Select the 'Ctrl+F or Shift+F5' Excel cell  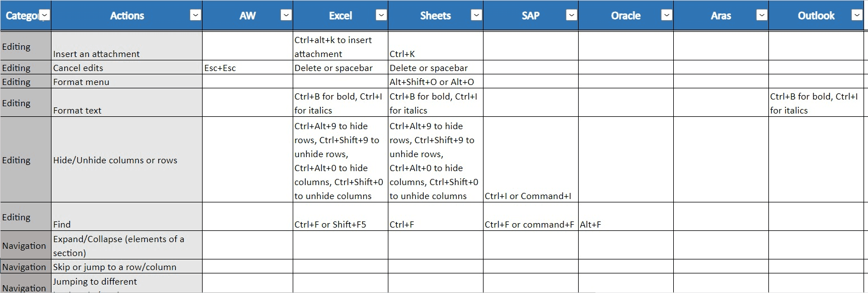tap(340, 217)
